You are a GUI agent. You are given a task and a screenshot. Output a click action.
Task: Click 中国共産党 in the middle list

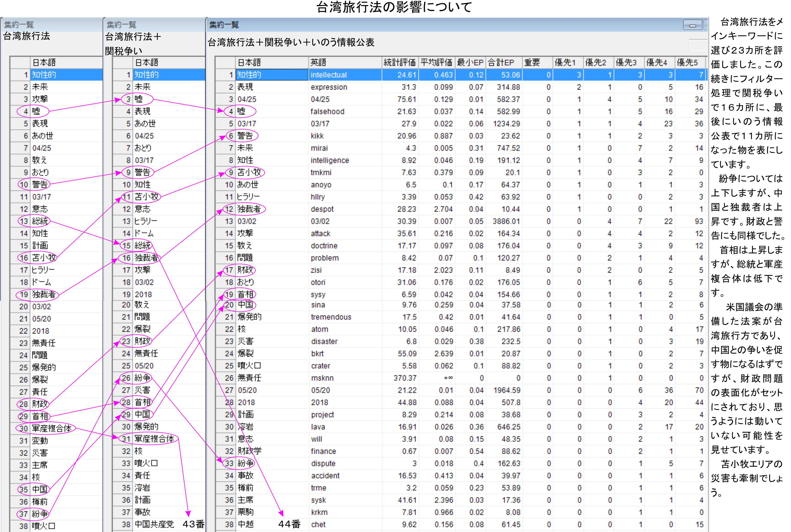(154, 524)
